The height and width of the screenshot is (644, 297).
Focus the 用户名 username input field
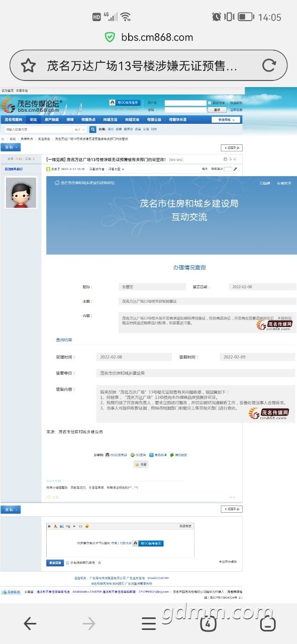185,103
